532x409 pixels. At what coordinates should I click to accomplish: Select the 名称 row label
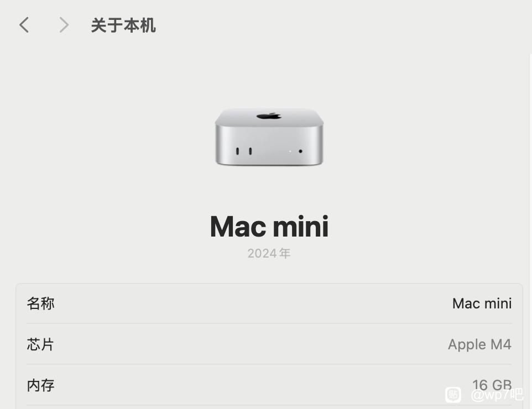pos(40,303)
